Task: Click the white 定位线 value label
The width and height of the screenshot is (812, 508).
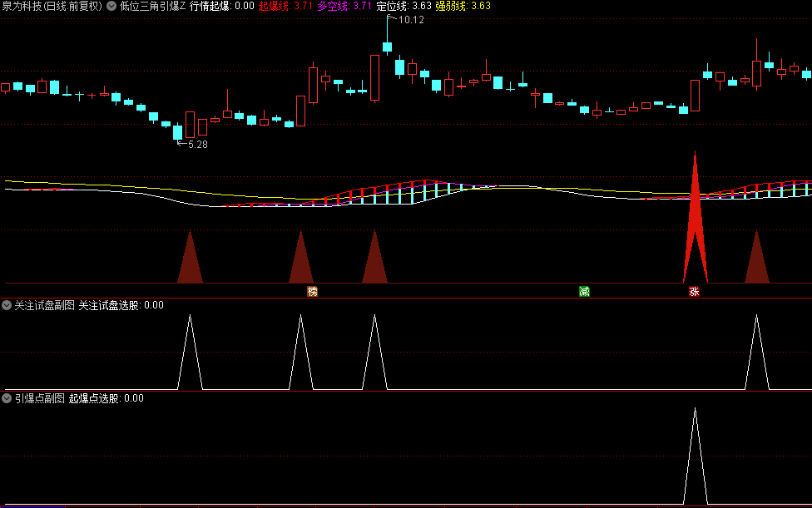Action: coord(404,6)
